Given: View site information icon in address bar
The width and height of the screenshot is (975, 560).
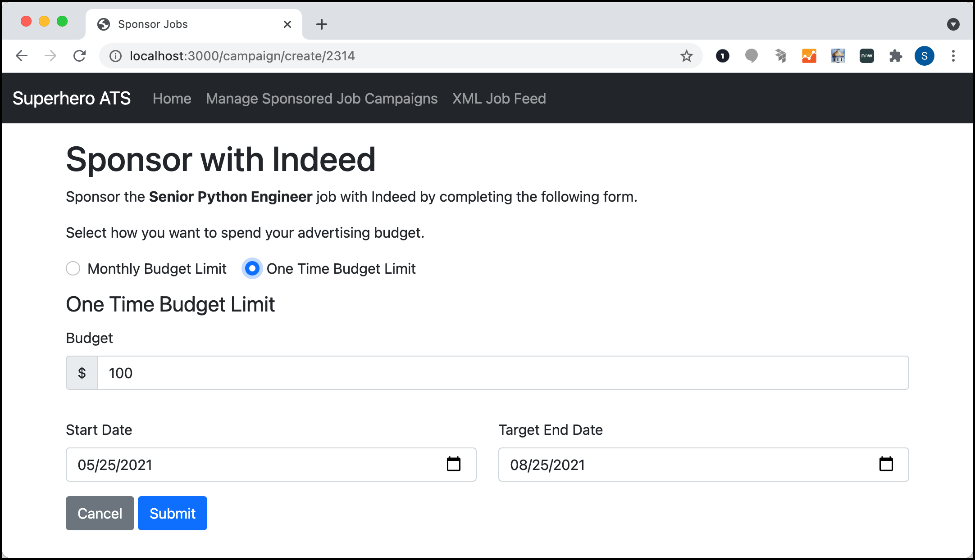Looking at the screenshot, I should point(116,56).
